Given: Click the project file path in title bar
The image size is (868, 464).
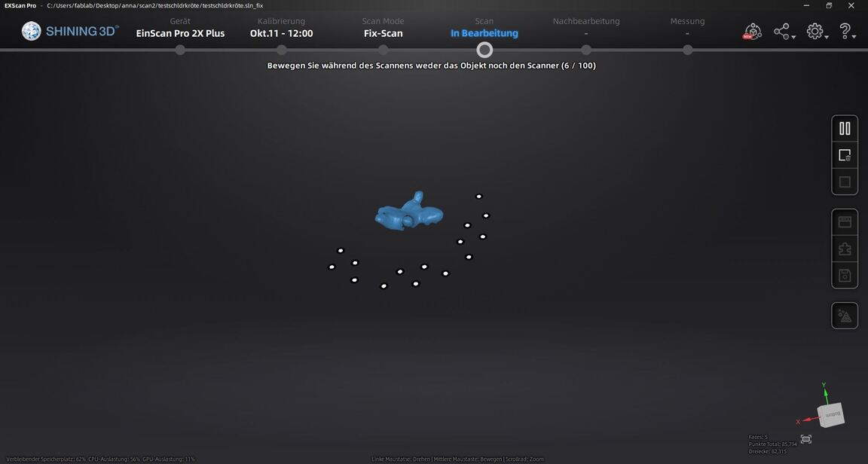Looking at the screenshot, I should (155, 5).
